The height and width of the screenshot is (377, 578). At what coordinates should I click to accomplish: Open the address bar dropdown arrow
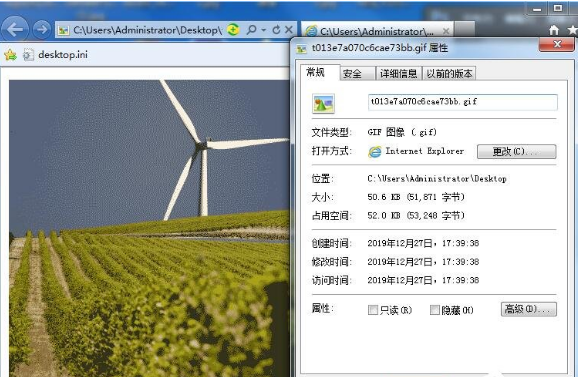pyautogui.click(x=264, y=30)
